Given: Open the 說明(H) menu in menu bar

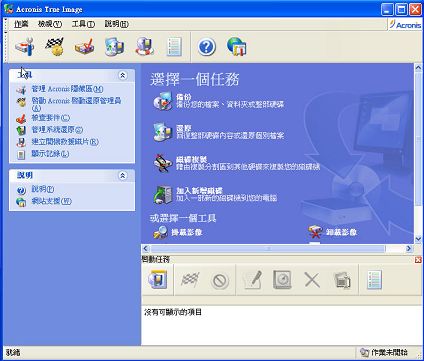Looking at the screenshot, I should (116, 24).
